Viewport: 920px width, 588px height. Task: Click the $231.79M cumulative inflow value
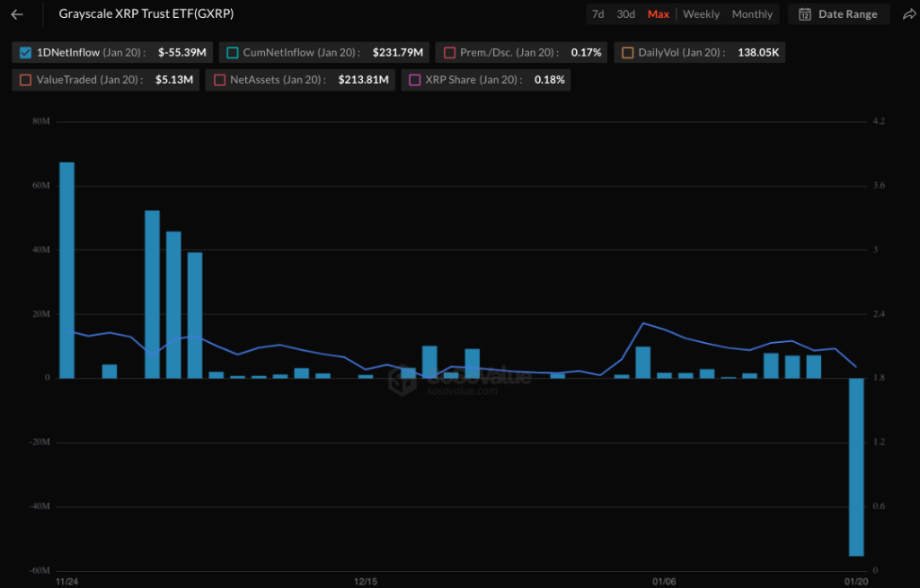[398, 53]
